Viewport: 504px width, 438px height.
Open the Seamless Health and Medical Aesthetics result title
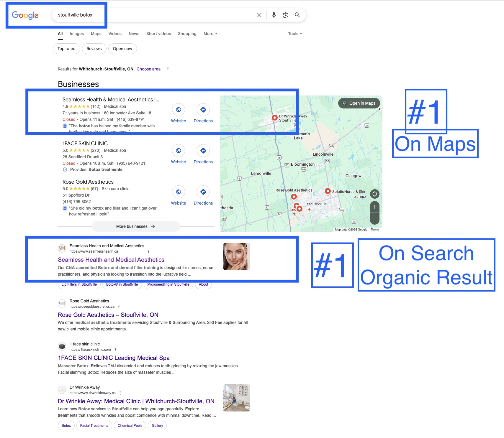pyautogui.click(x=111, y=260)
